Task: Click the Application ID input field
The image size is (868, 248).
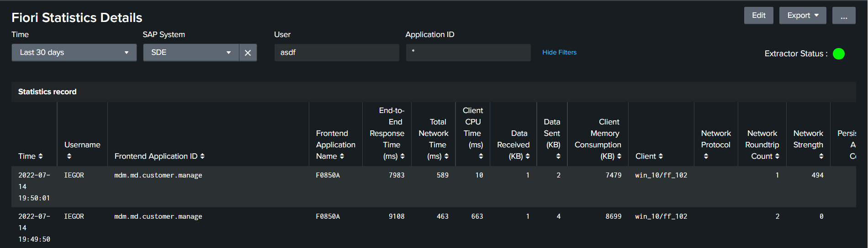Action: [468, 53]
